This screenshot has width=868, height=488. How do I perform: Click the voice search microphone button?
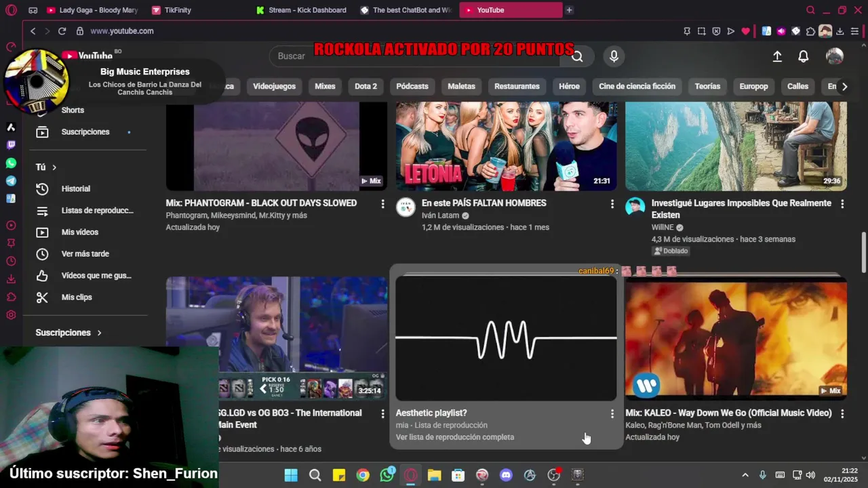click(x=614, y=56)
